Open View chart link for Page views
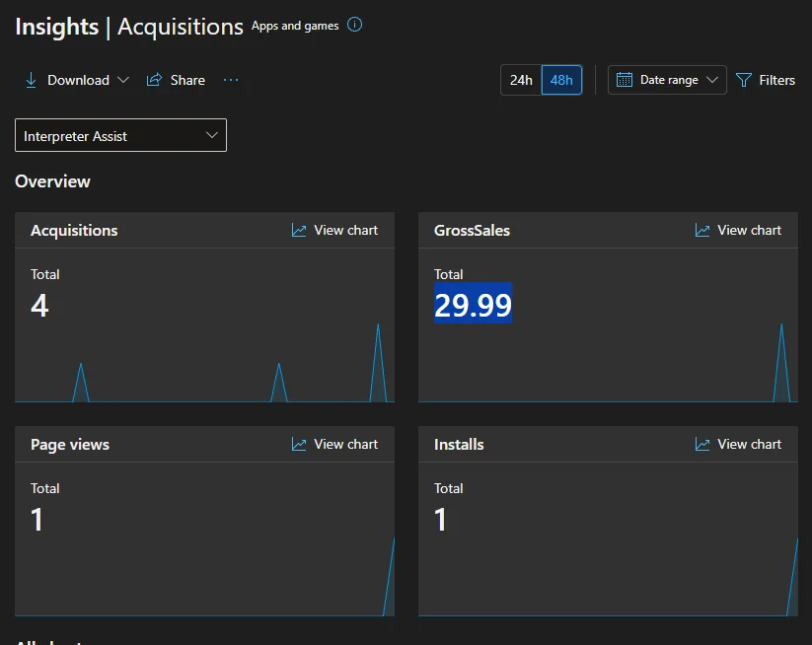812x645 pixels. [346, 444]
